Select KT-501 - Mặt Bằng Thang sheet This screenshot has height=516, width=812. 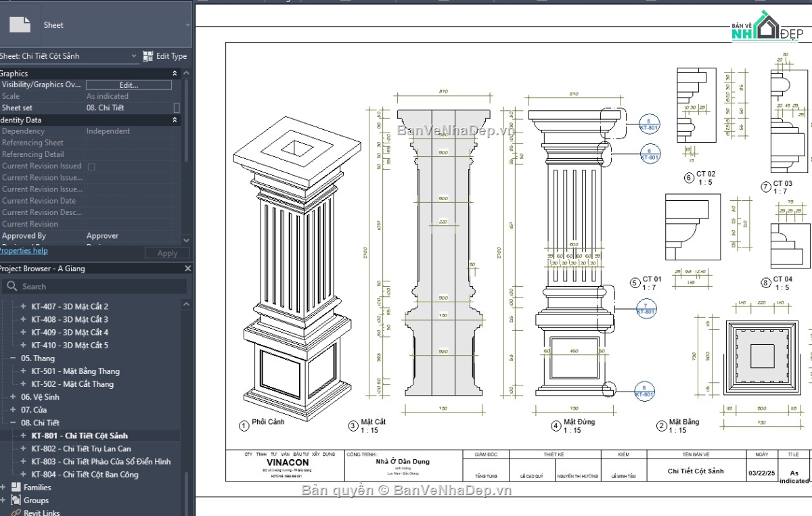tap(75, 371)
